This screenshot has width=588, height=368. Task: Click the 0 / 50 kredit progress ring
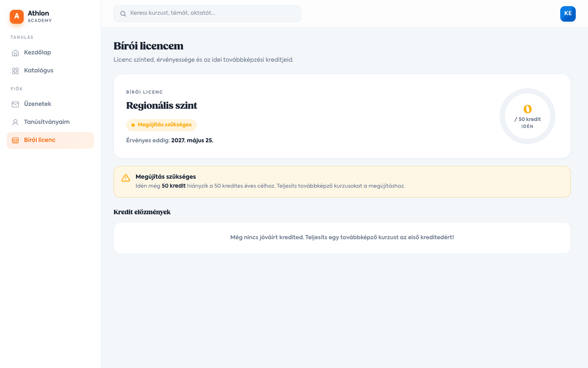pyautogui.click(x=528, y=116)
